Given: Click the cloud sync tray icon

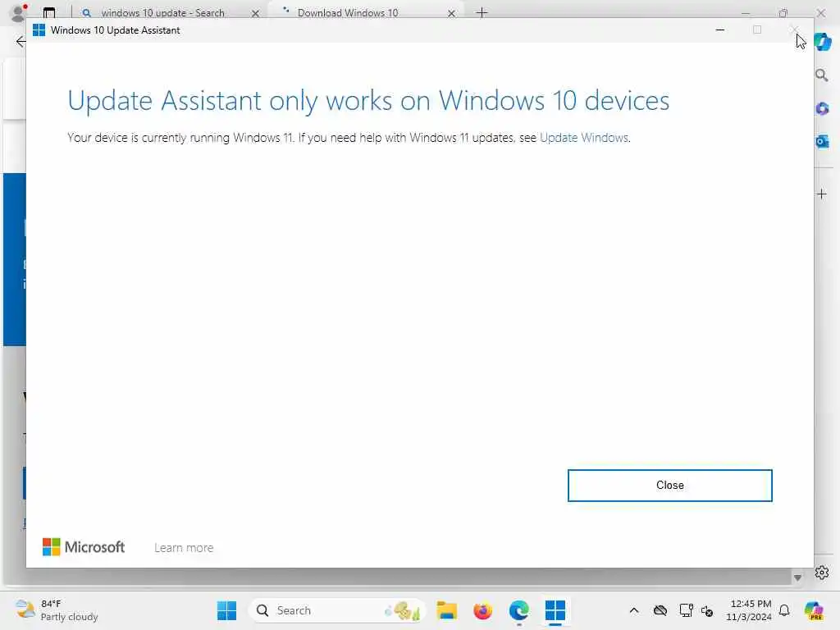Looking at the screenshot, I should 660,610.
